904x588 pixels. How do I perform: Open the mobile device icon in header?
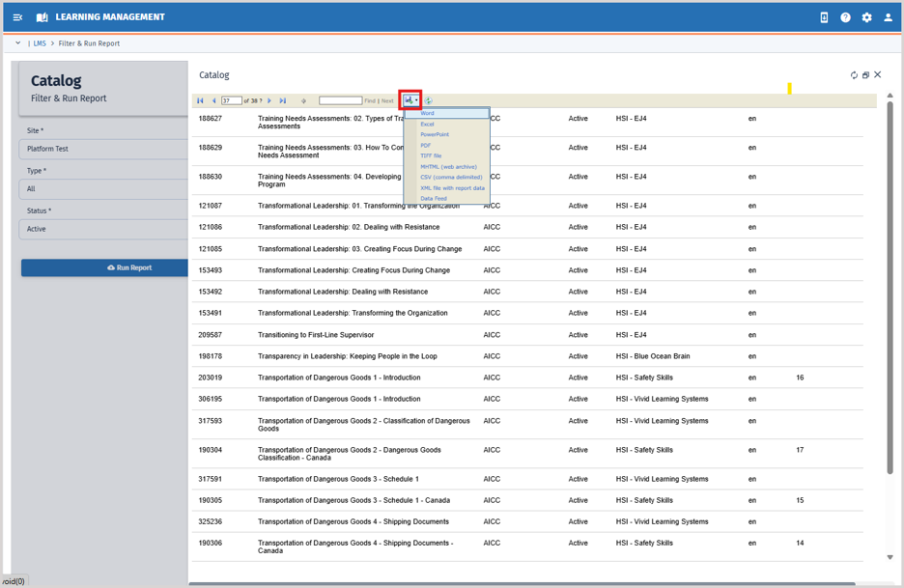point(824,17)
